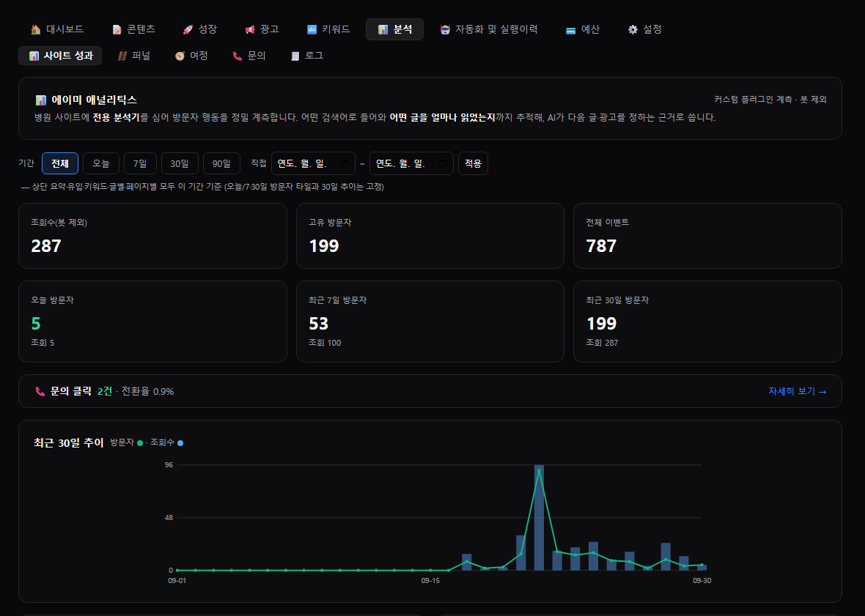Switch to the 퍼널 sub-tab

[x=134, y=56]
